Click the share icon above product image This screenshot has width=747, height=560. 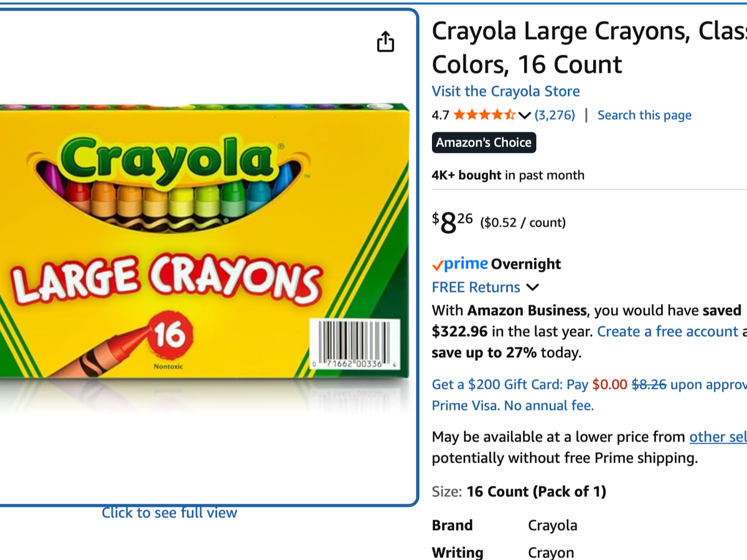385,42
